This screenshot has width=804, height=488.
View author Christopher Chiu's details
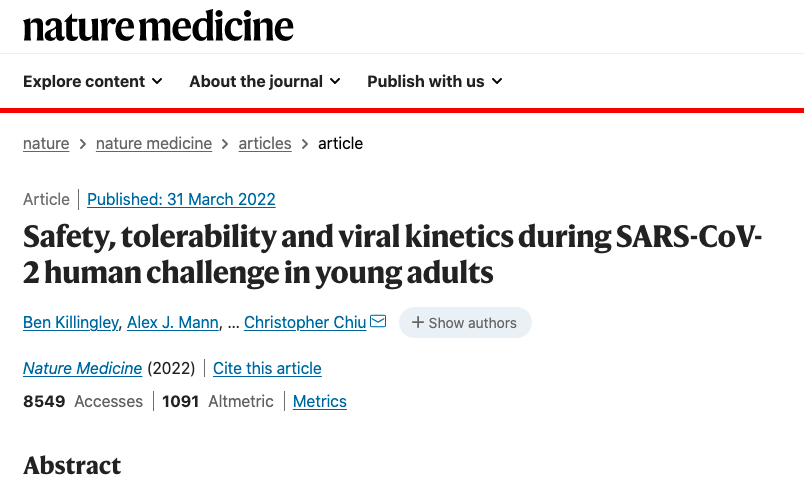coord(305,322)
